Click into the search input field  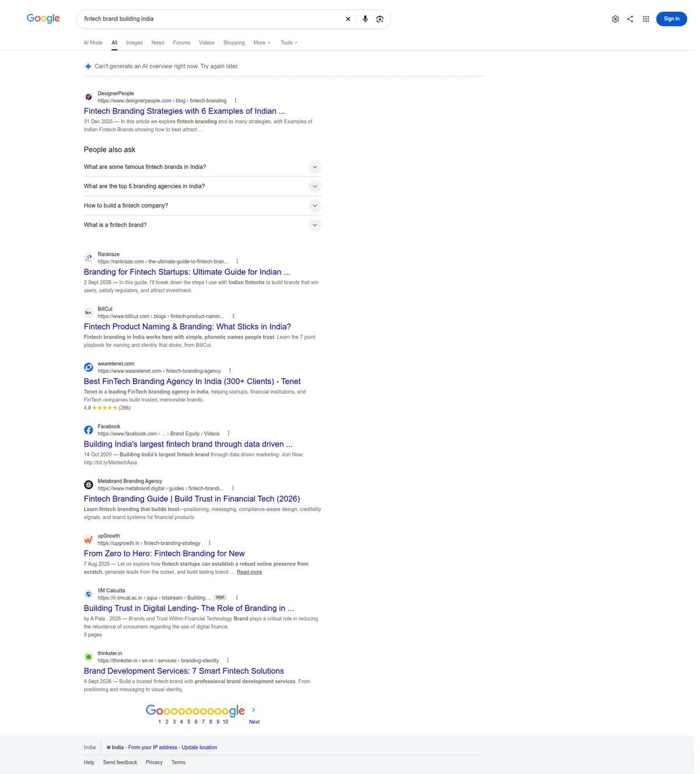pyautogui.click(x=210, y=19)
